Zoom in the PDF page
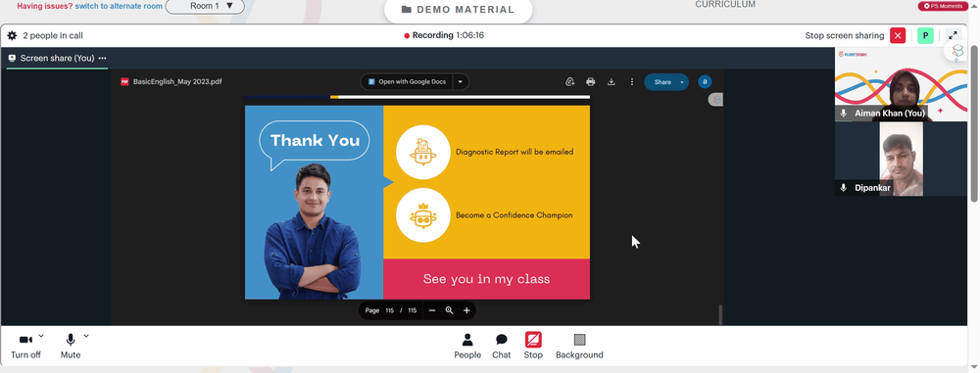Viewport: 980px width, 373px height. click(466, 310)
